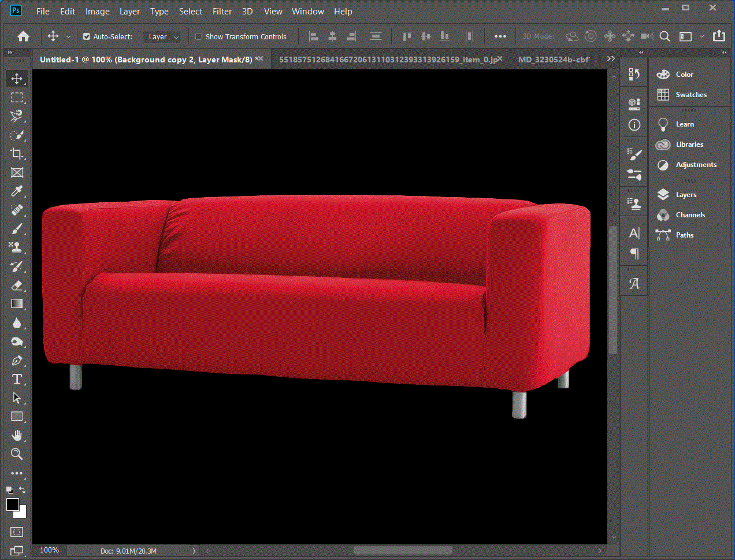Toggle Quick Mask mode
Image resolution: width=735 pixels, height=560 pixels.
17,532
